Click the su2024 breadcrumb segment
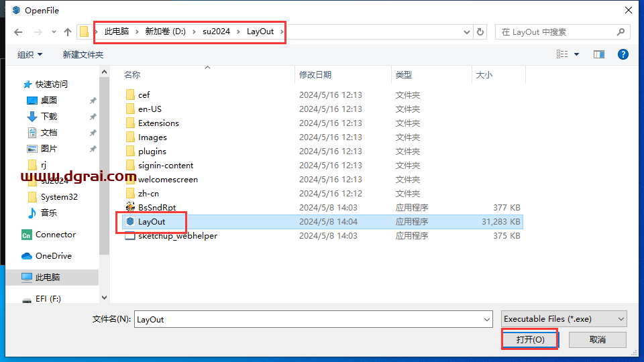Viewport: 644px width, 362px height. tap(216, 32)
